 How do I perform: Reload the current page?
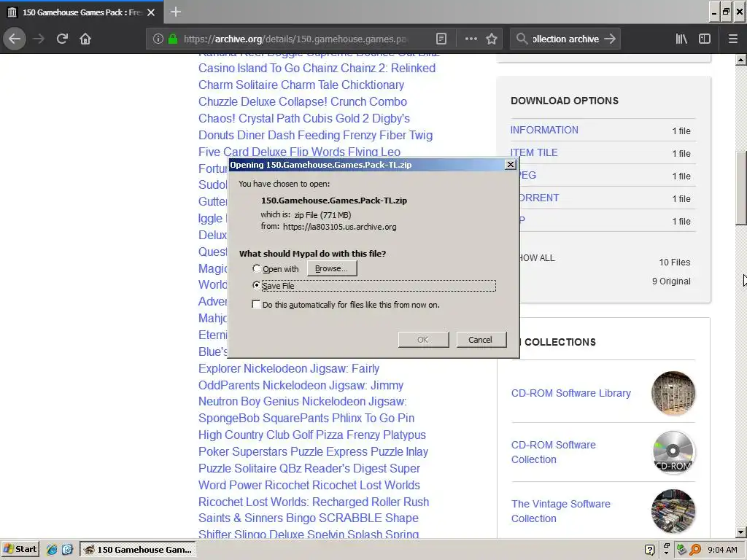click(62, 39)
